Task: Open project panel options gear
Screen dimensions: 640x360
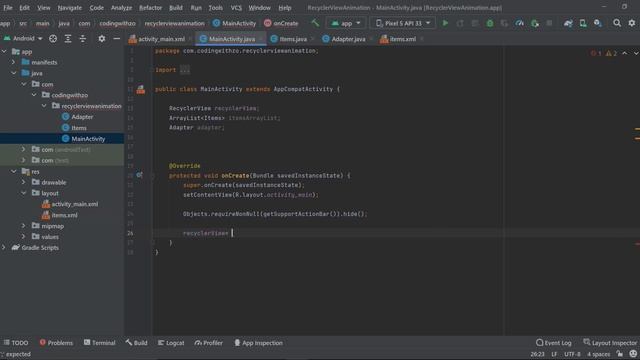Action: point(102,39)
